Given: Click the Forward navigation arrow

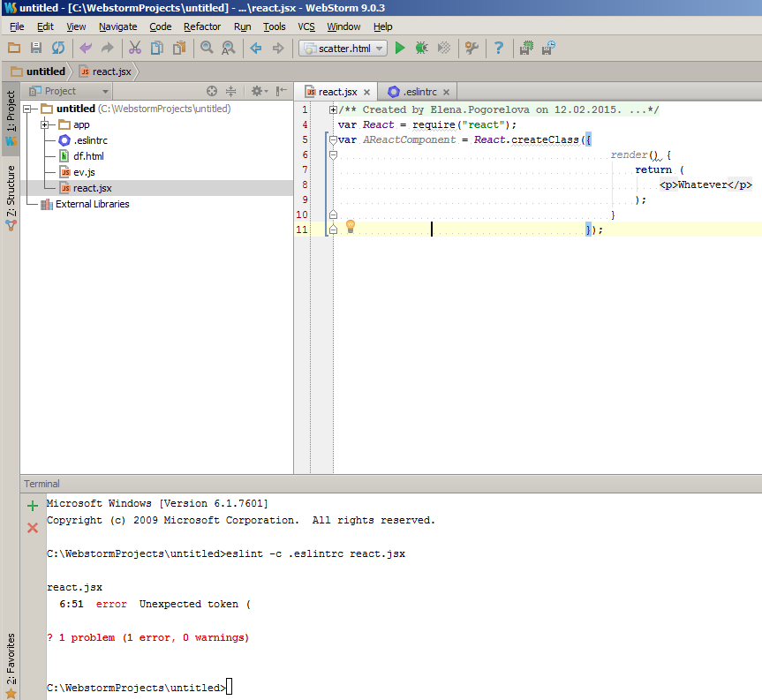Looking at the screenshot, I should [x=278, y=48].
